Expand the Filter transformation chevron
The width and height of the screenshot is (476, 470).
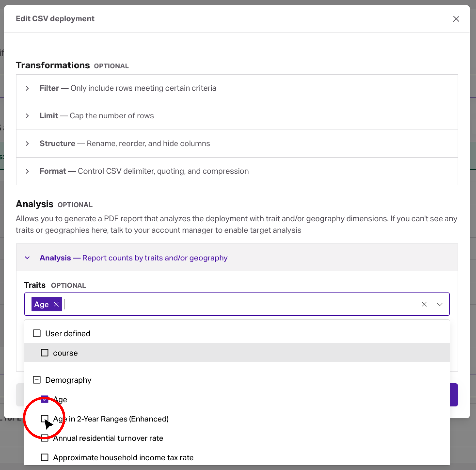pyautogui.click(x=27, y=88)
